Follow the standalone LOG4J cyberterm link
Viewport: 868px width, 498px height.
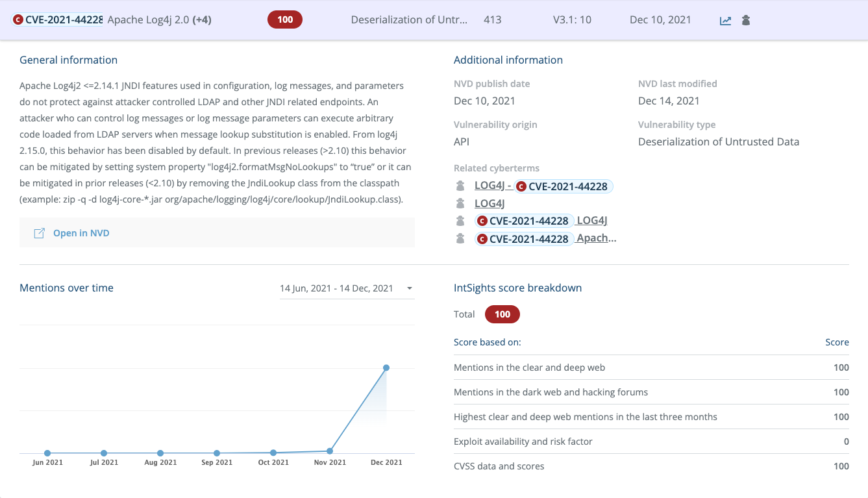tap(490, 203)
